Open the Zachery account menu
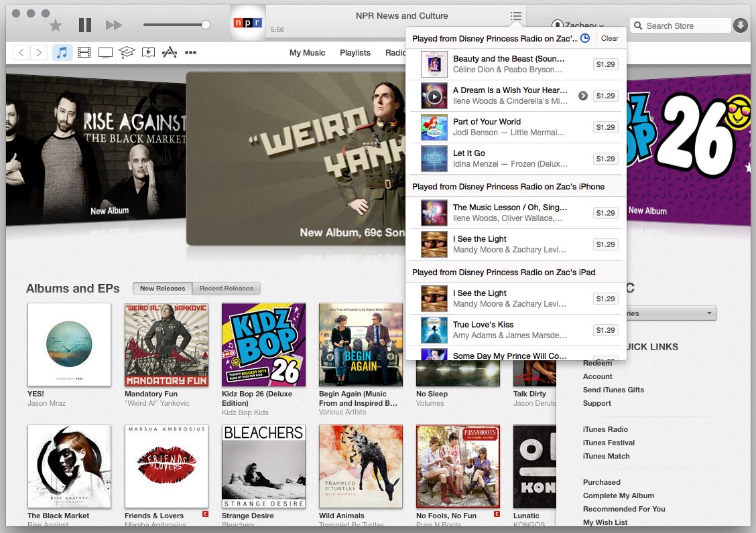This screenshot has width=756, height=533. click(578, 25)
